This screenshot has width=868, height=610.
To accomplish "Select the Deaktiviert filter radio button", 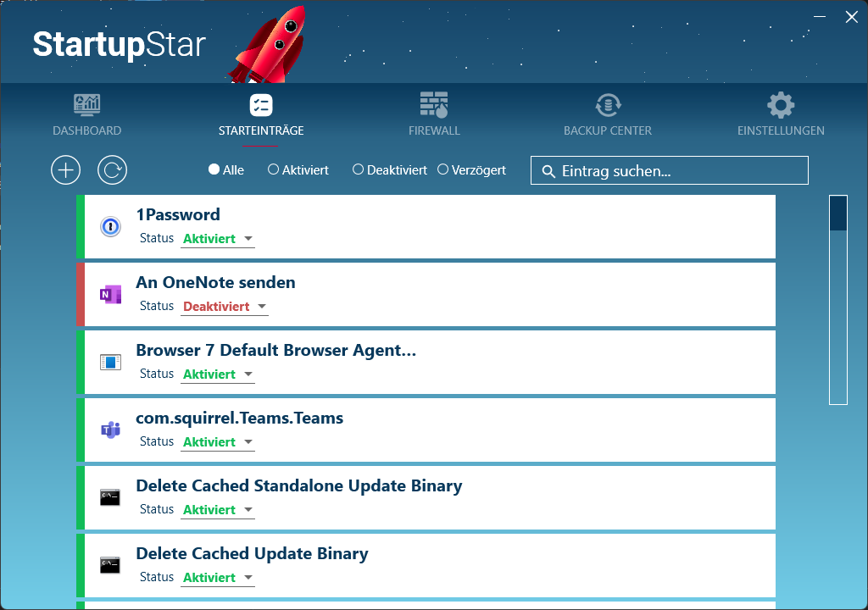I will [x=358, y=170].
